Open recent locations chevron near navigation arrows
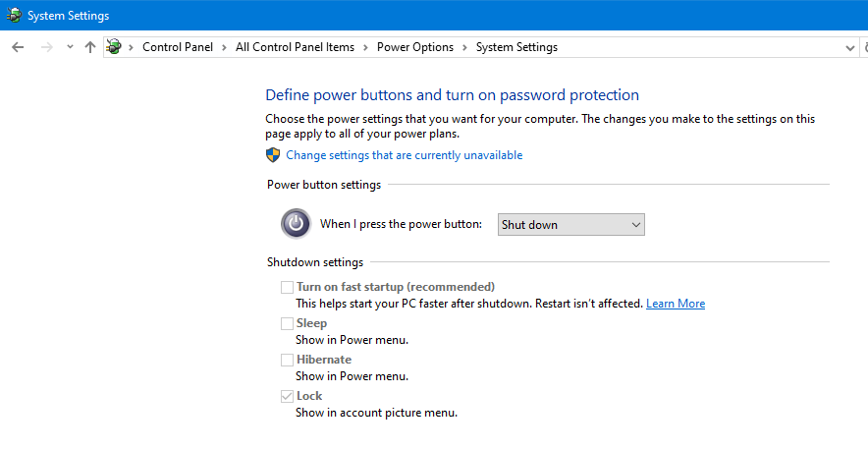 coord(70,47)
